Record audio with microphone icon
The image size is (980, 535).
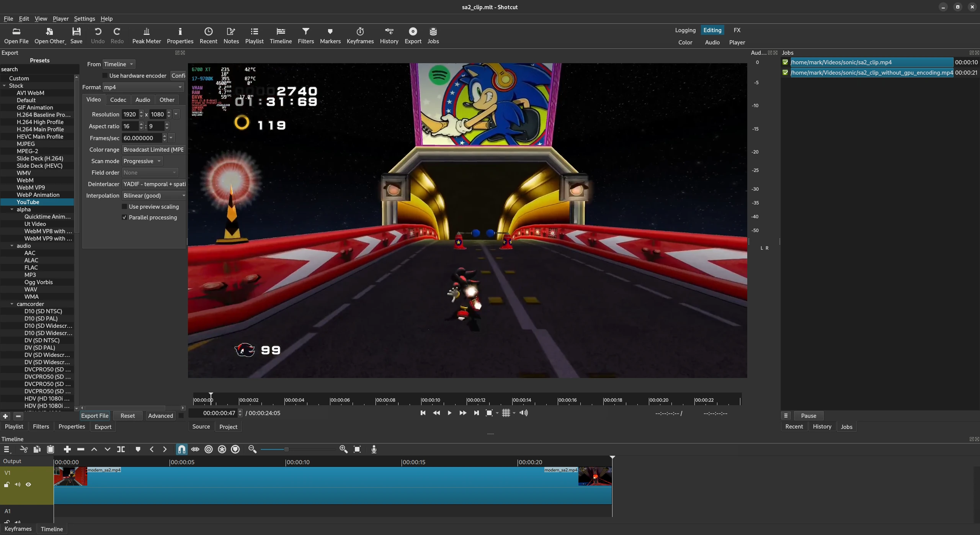coord(374,449)
